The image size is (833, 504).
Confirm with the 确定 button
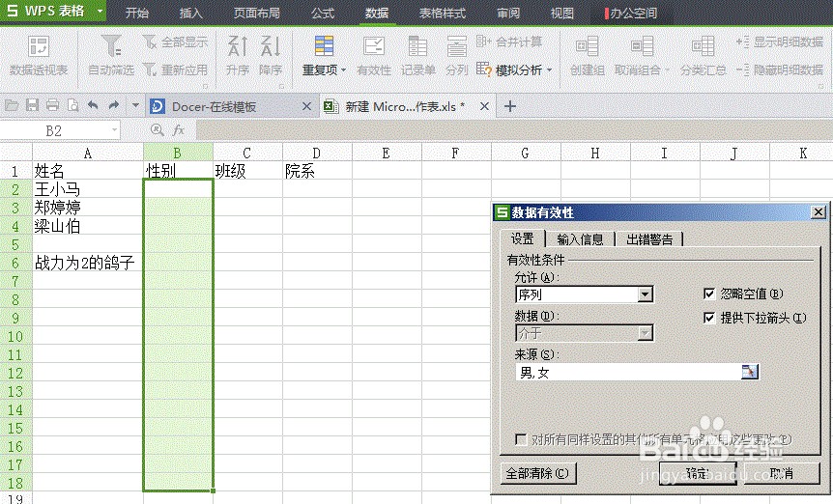tap(698, 473)
